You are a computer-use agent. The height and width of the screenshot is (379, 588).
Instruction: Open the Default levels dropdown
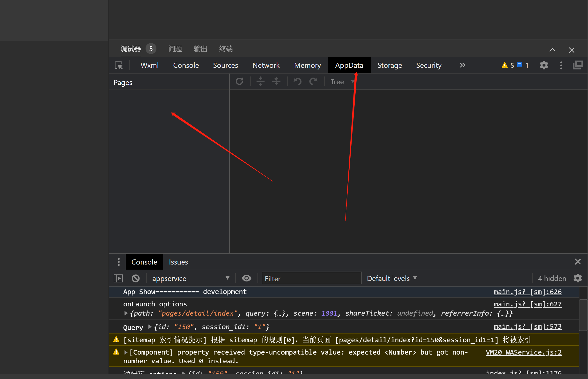point(392,278)
